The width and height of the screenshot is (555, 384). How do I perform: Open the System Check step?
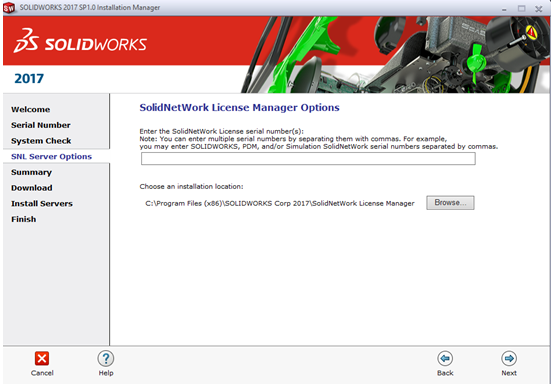click(41, 141)
